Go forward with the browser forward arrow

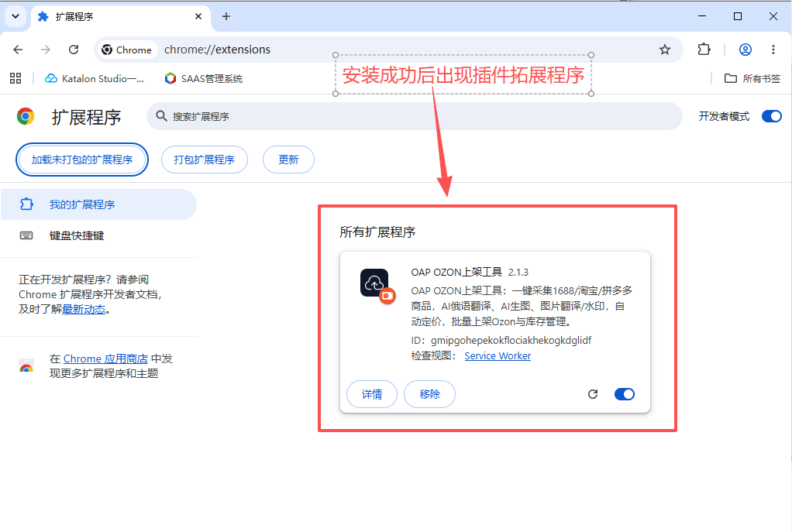click(x=46, y=50)
